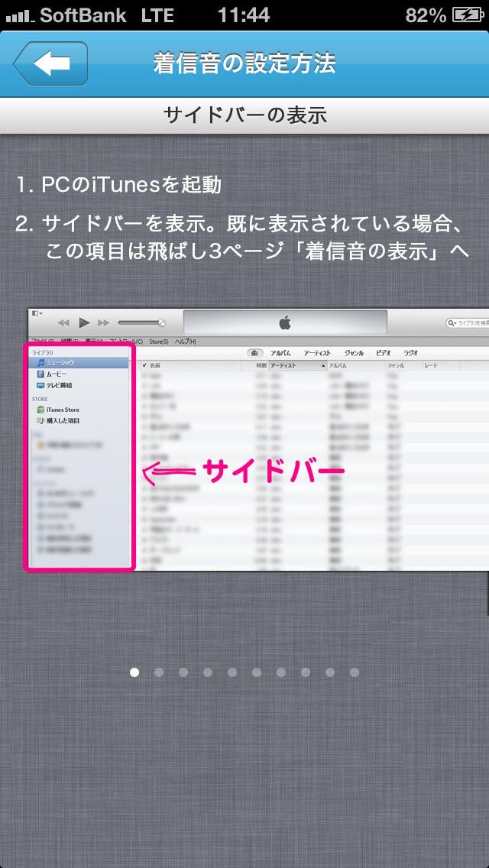Click the iTunes fast-forward button
The width and height of the screenshot is (489, 868).
pyautogui.click(x=104, y=323)
